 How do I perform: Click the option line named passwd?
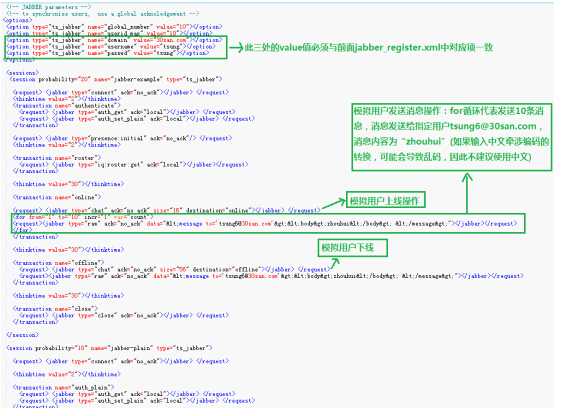[108, 53]
